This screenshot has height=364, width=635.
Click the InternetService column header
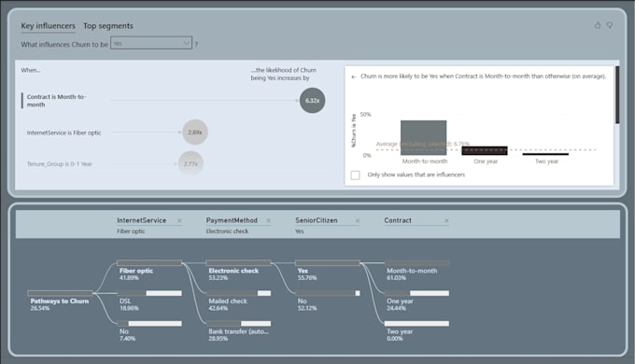[x=141, y=220]
